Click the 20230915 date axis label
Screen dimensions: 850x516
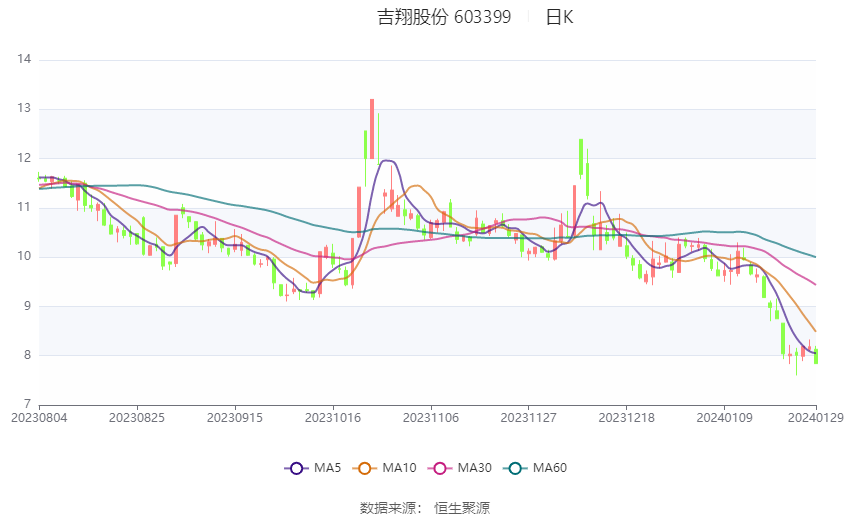[235, 418]
